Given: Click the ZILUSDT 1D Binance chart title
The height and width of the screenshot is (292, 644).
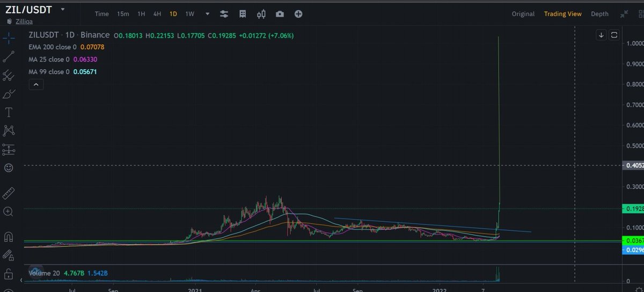Looking at the screenshot, I should tap(69, 35).
